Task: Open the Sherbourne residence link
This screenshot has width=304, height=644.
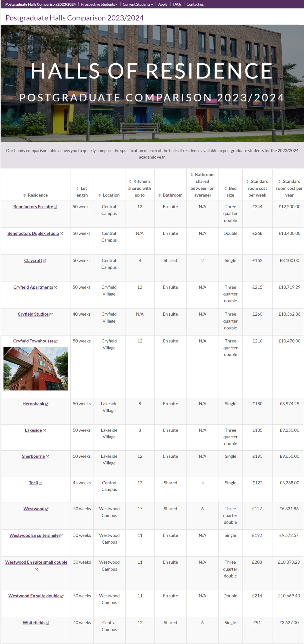Action: [33, 456]
